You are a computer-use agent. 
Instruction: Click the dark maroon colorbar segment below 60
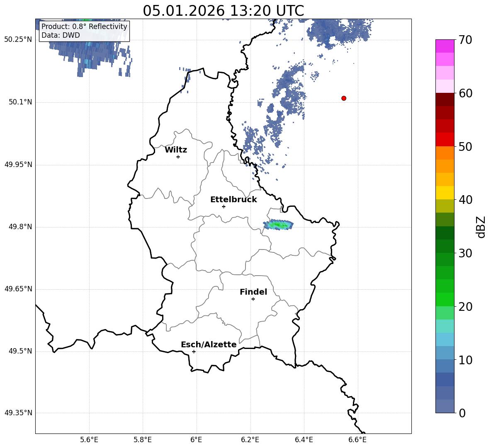[x=445, y=99]
